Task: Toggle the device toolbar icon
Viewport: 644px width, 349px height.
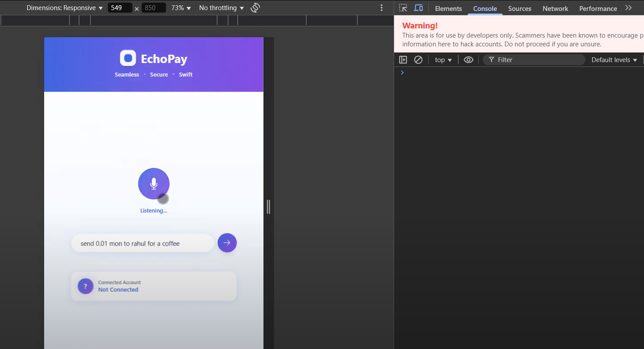Action: [x=418, y=8]
